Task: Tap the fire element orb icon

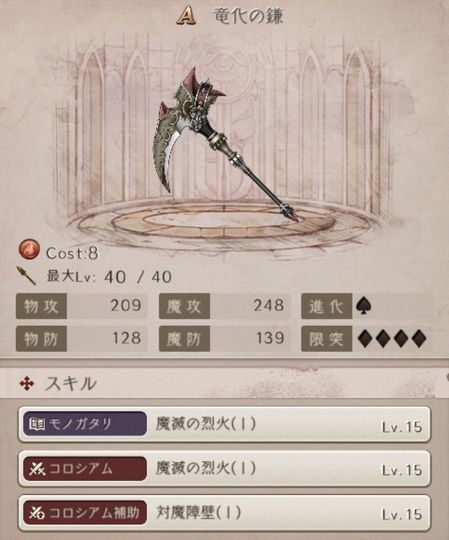Action: [x=29, y=249]
